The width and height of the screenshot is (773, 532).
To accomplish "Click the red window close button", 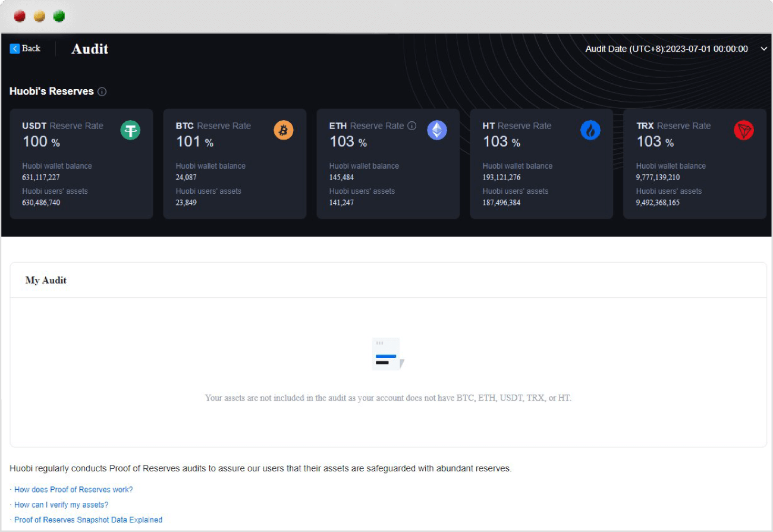I will pos(20,16).
